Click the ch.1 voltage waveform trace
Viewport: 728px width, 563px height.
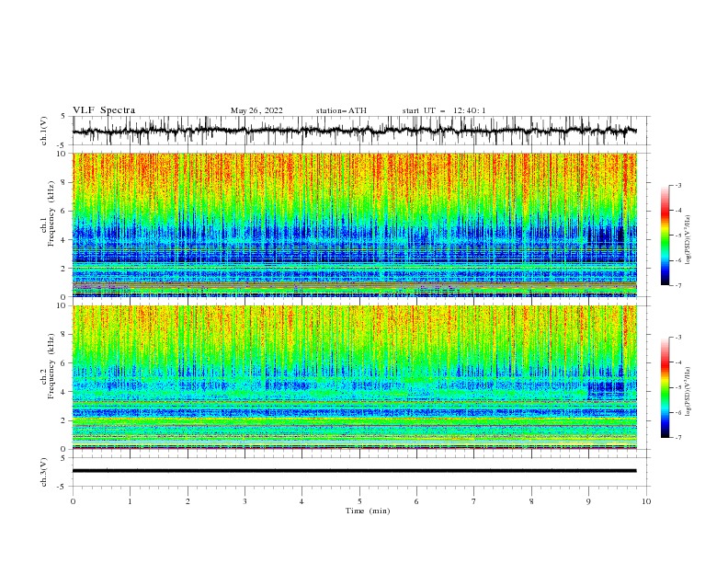[x=354, y=131]
